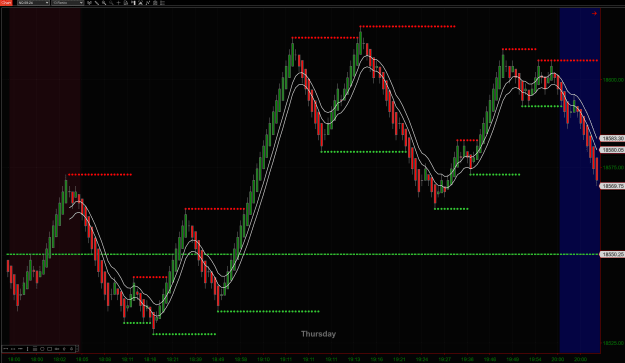
Task: Click the 18525.00 price axis label
Action: [613, 343]
